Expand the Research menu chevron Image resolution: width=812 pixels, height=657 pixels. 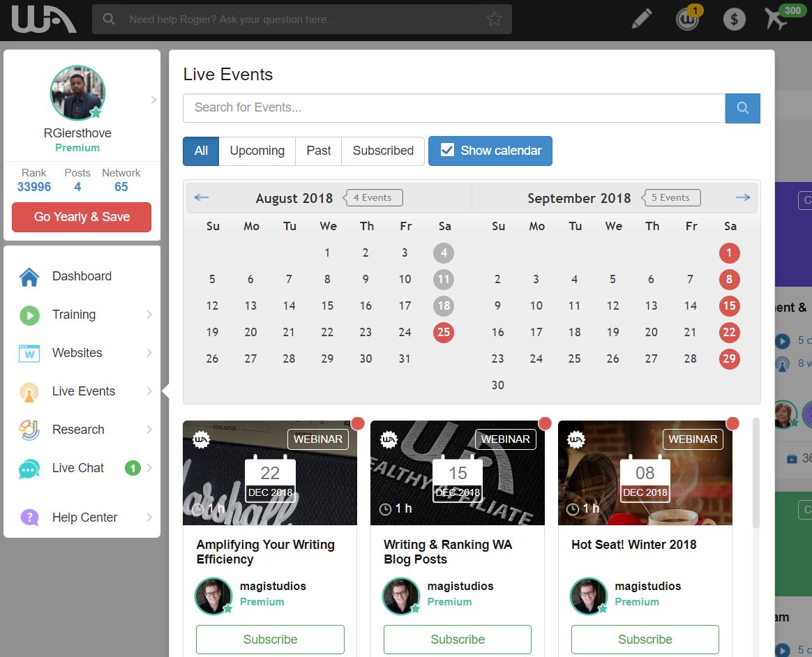click(149, 429)
